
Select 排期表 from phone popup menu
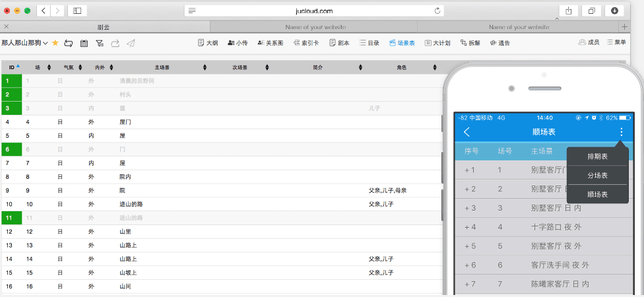point(597,156)
